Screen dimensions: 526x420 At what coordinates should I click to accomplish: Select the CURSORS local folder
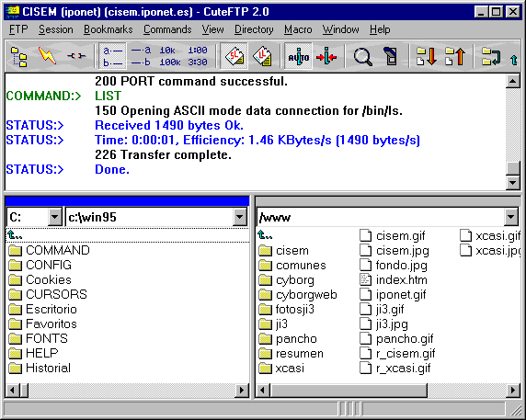point(48,295)
